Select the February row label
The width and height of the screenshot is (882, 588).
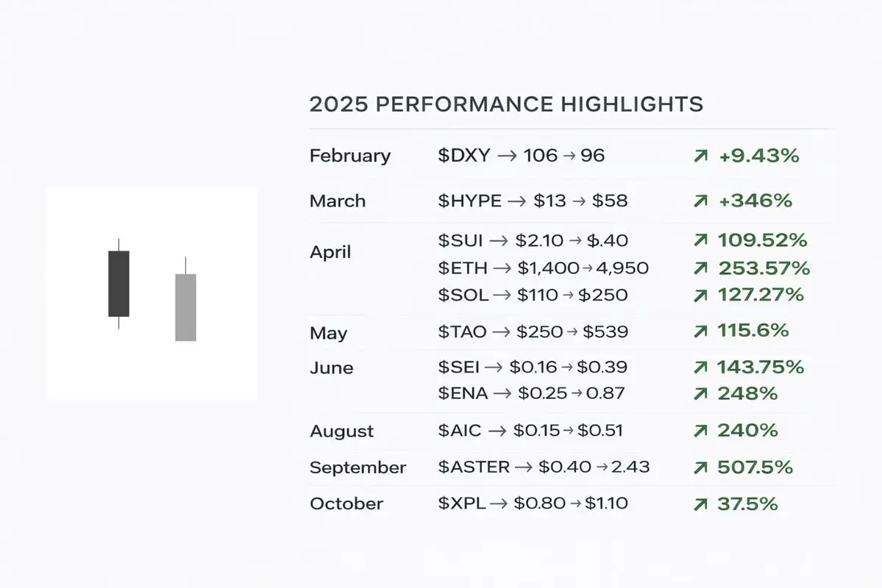coord(350,156)
